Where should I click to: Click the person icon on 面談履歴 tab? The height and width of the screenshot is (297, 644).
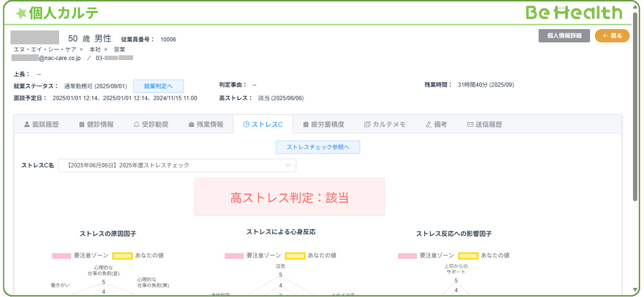(x=27, y=124)
